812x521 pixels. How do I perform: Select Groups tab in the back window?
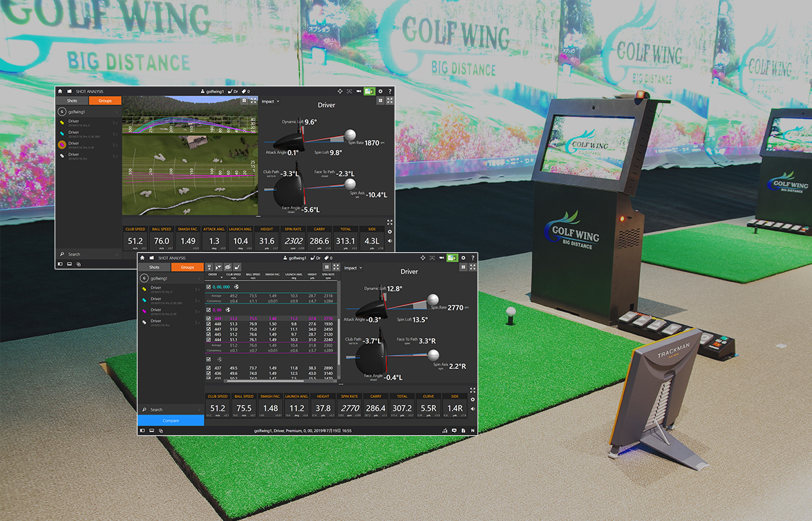point(105,100)
